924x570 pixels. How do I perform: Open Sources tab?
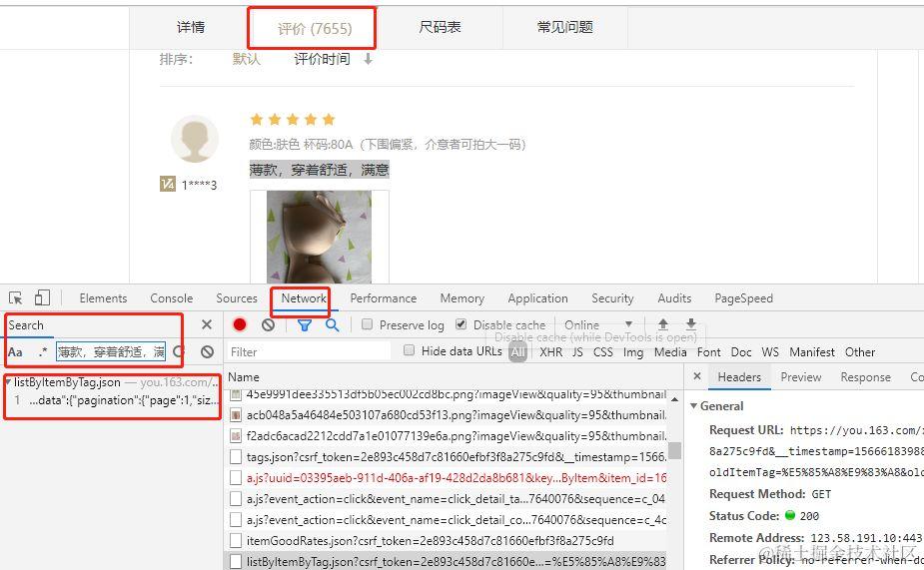[x=237, y=298]
